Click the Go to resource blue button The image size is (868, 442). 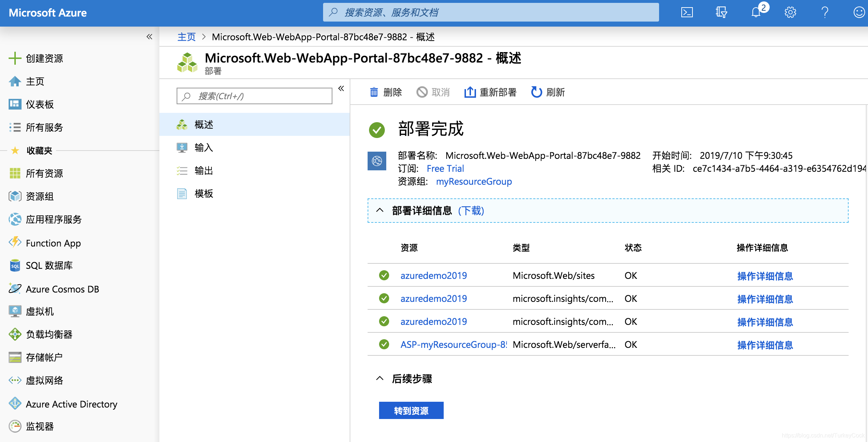(x=411, y=410)
